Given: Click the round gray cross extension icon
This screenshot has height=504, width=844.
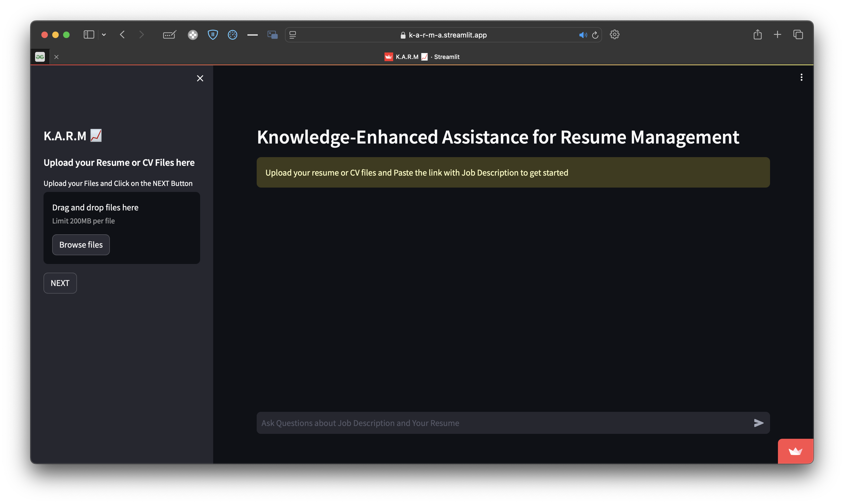Looking at the screenshot, I should click(x=193, y=35).
